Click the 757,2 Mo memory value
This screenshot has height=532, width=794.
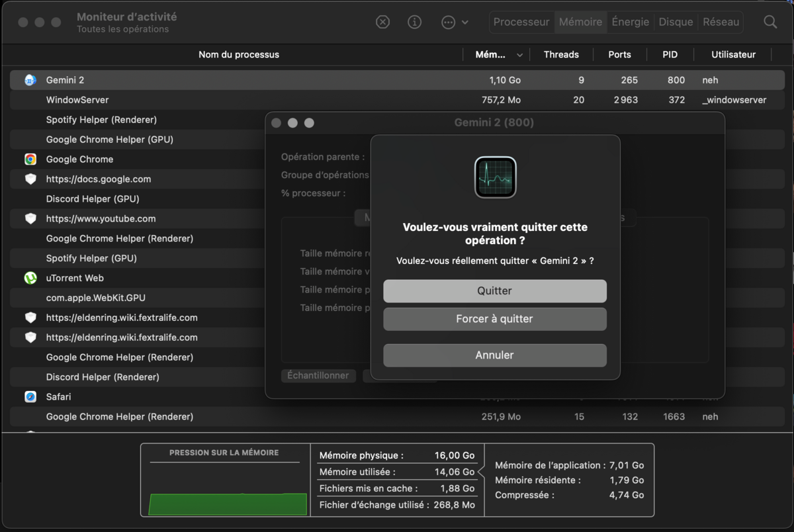pyautogui.click(x=501, y=100)
